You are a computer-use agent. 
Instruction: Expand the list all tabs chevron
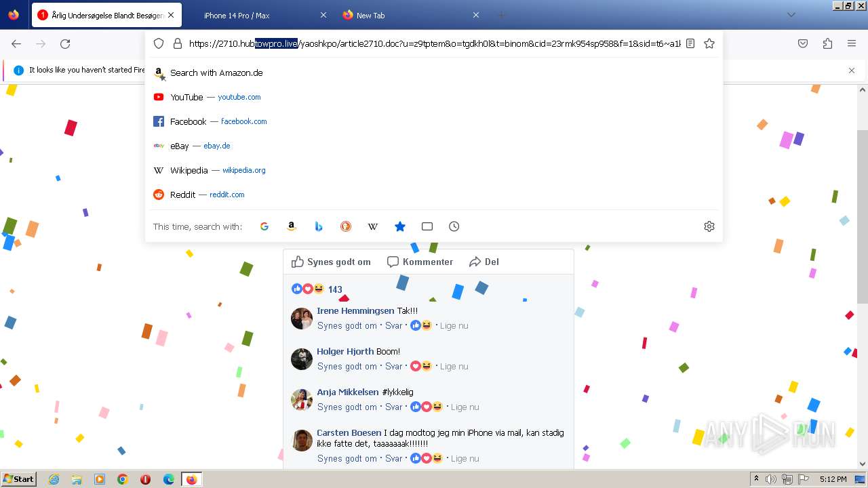pyautogui.click(x=791, y=15)
